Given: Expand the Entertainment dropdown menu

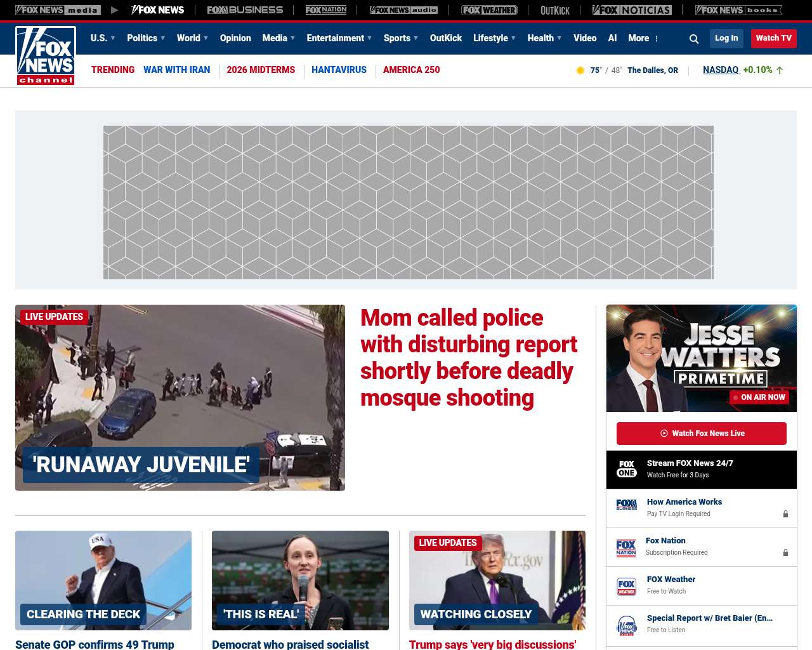Looking at the screenshot, I should [x=339, y=38].
